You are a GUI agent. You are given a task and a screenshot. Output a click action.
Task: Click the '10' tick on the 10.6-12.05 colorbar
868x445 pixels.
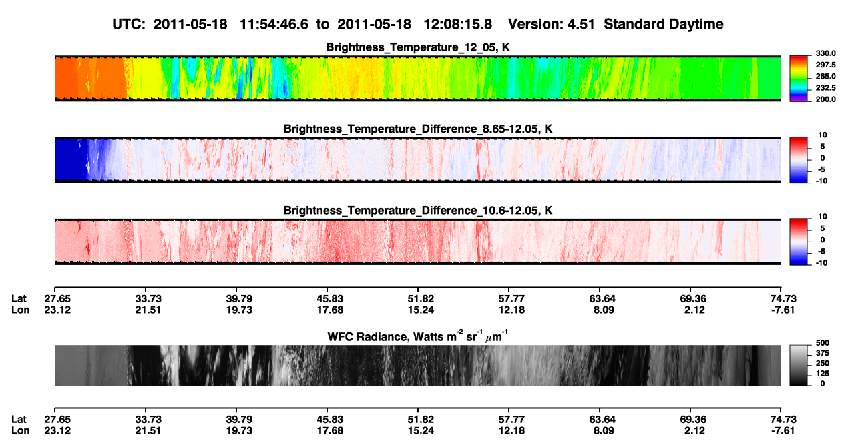[x=824, y=216]
